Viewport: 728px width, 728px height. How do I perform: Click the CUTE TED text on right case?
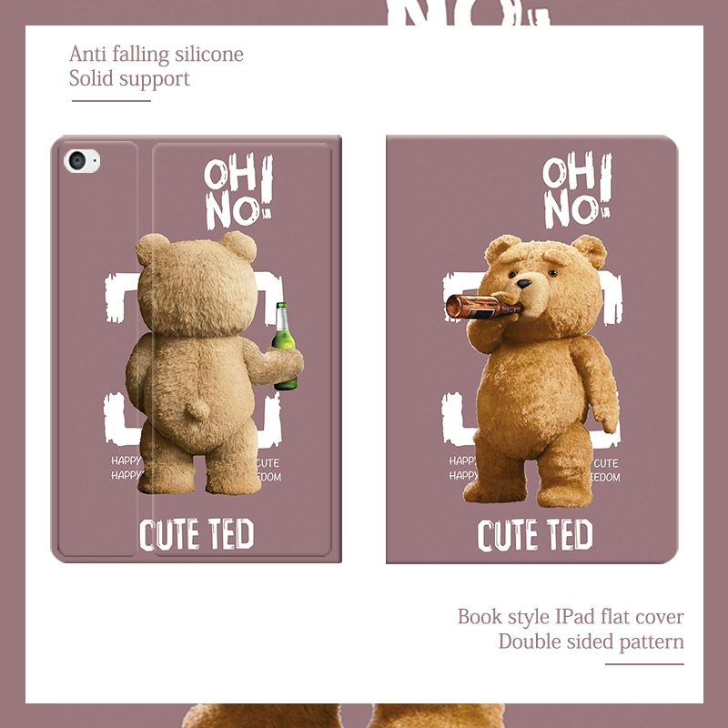pos(535,535)
